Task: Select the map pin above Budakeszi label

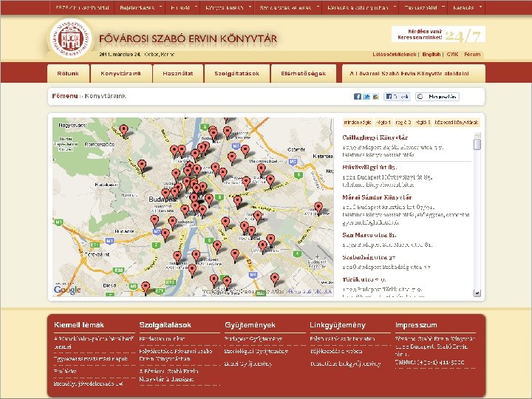Action: pos(142,166)
